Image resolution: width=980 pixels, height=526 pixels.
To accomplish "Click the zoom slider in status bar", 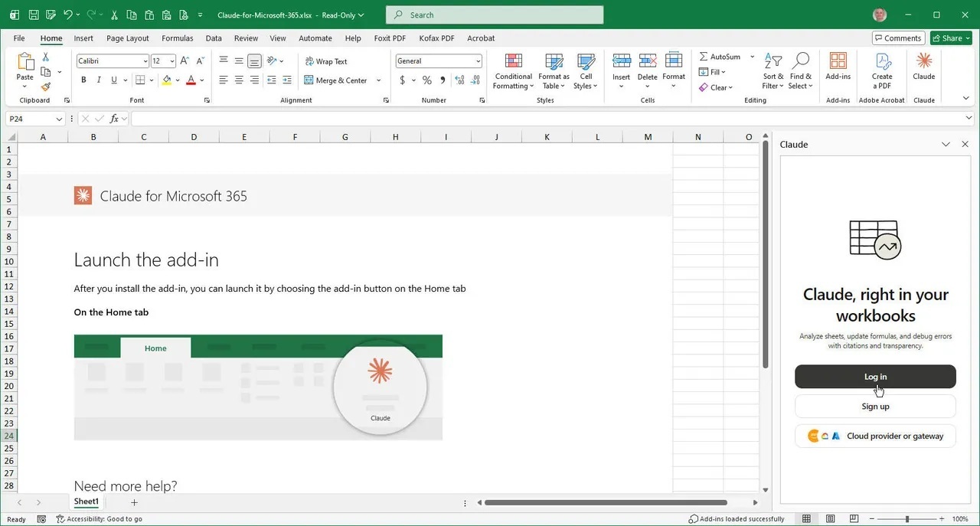I will (x=907, y=519).
